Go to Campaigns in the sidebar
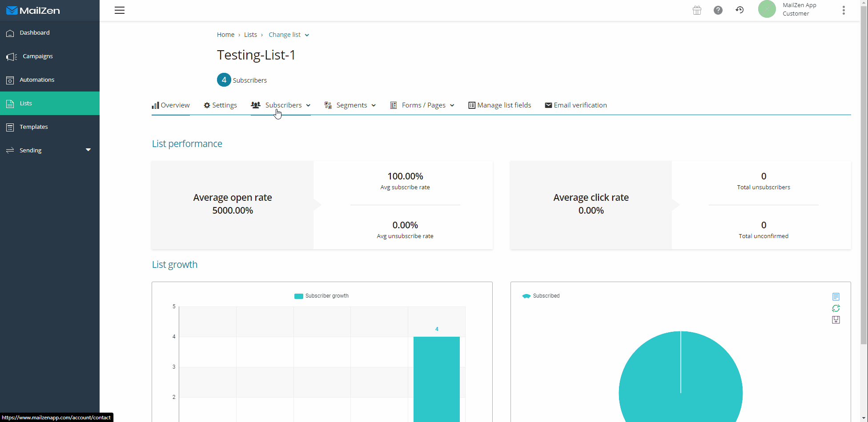The width and height of the screenshot is (868, 422). click(38, 56)
